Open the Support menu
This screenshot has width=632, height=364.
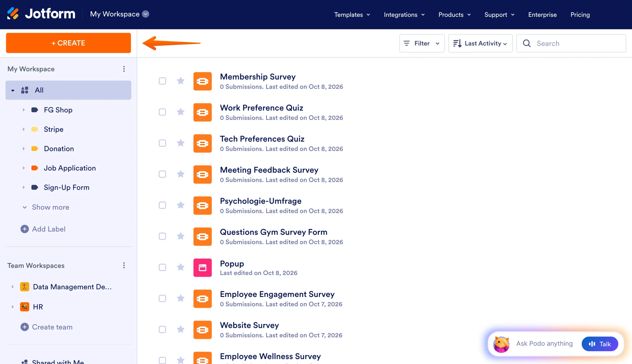coord(499,15)
